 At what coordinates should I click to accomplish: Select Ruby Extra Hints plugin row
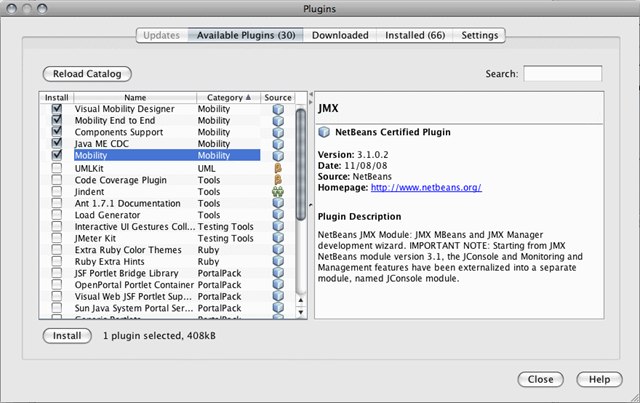pos(167,261)
